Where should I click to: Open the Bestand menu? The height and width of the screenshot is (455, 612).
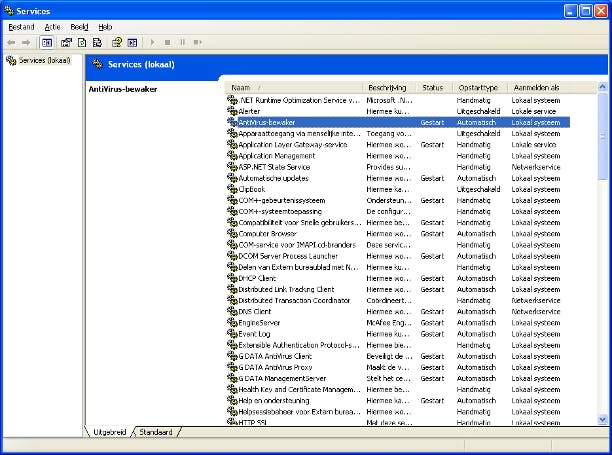[x=21, y=27]
